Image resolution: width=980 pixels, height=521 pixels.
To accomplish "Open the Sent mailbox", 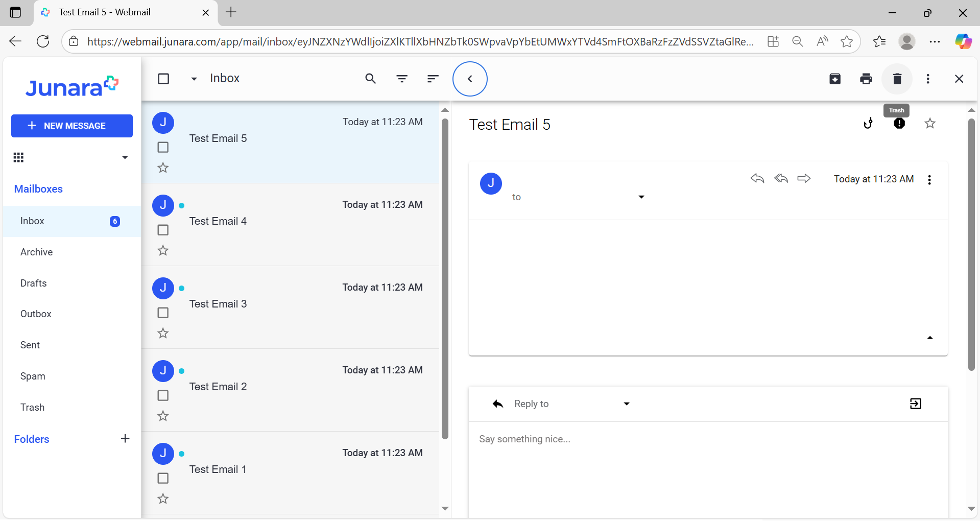I will [72, 345].
